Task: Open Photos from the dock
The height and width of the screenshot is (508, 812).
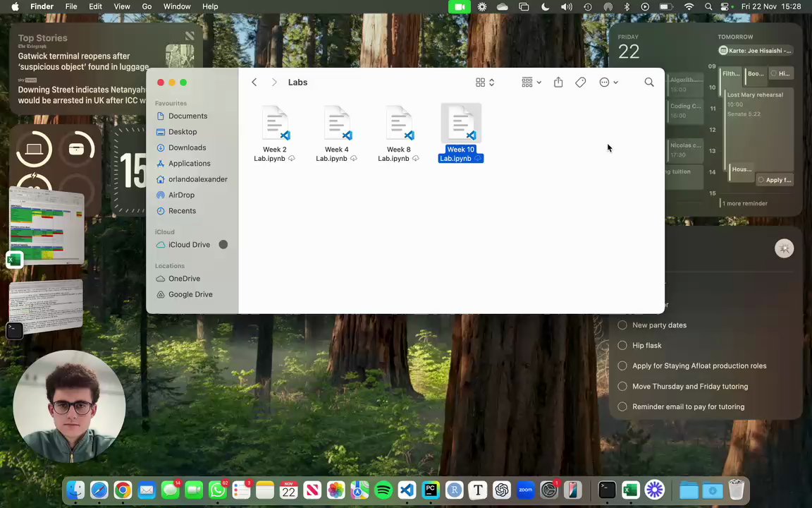Action: (336, 490)
